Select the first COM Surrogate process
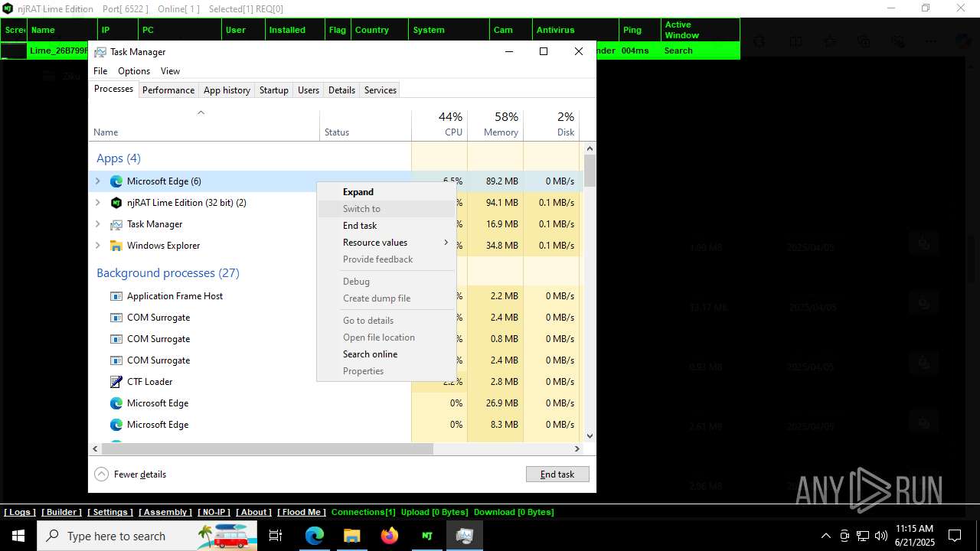 click(158, 318)
